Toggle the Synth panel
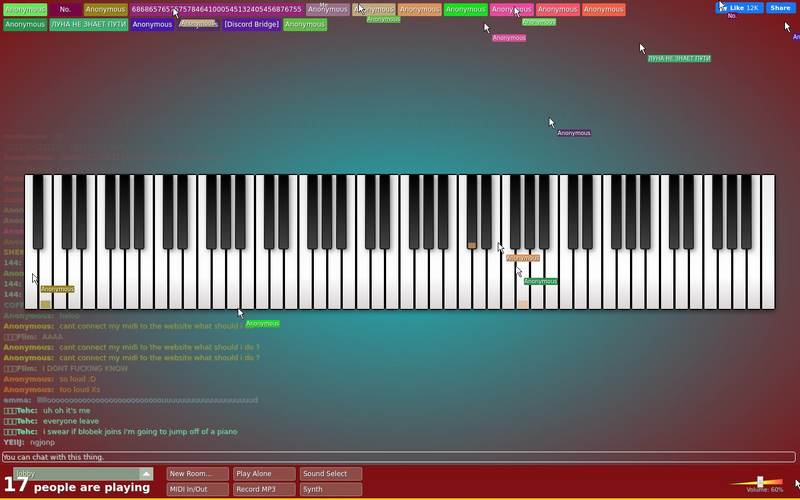 point(331,489)
